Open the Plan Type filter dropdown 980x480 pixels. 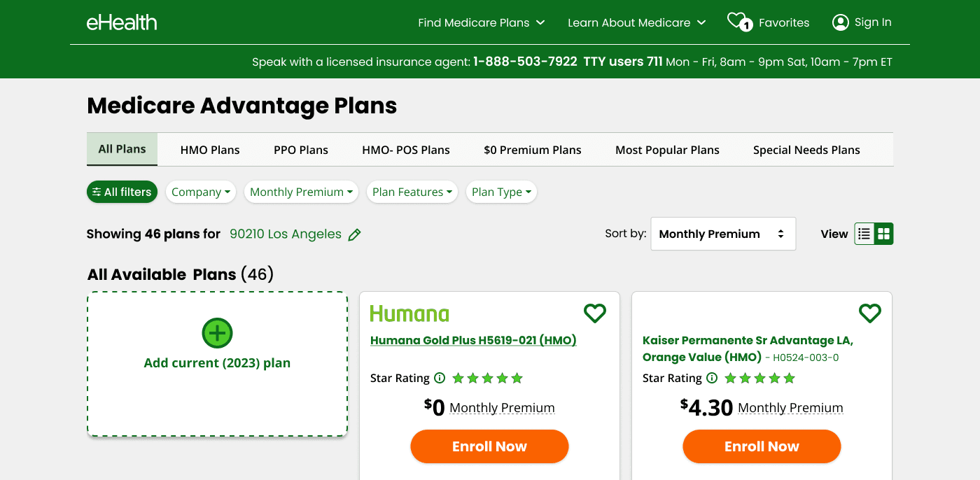tap(501, 192)
